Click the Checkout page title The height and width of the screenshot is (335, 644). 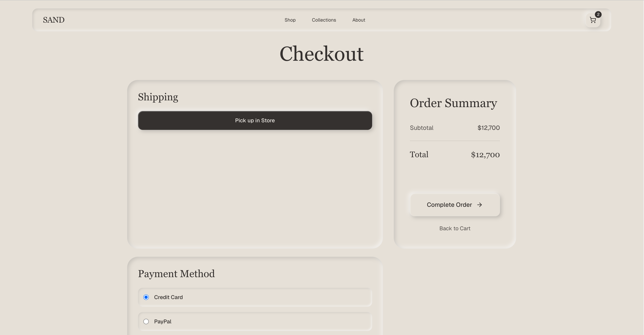click(321, 54)
